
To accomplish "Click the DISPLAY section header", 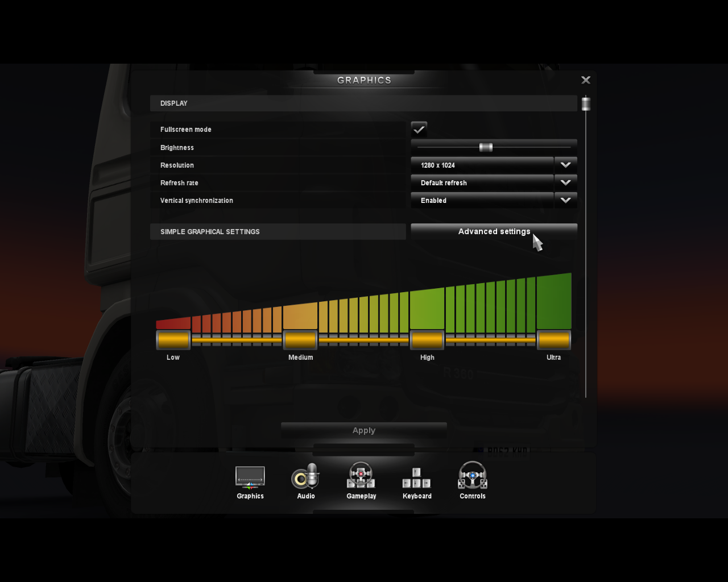I will pyautogui.click(x=363, y=103).
